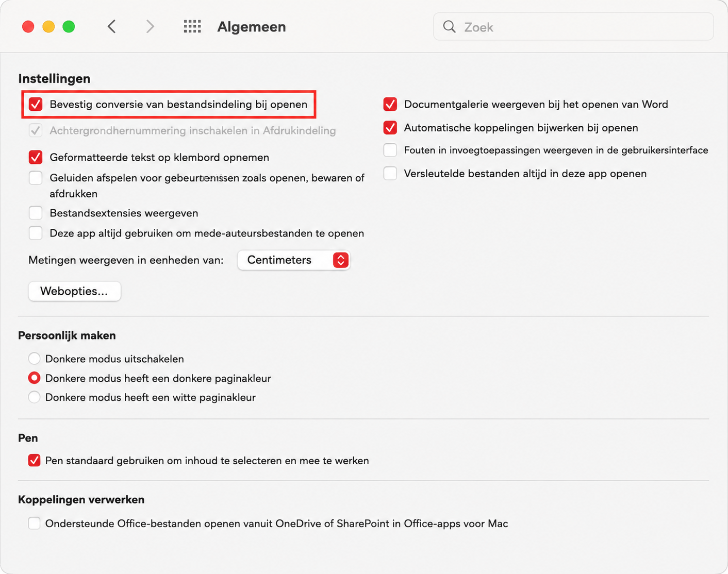
Task: Click the Koppelingen verwerken heading
Action: point(81,499)
